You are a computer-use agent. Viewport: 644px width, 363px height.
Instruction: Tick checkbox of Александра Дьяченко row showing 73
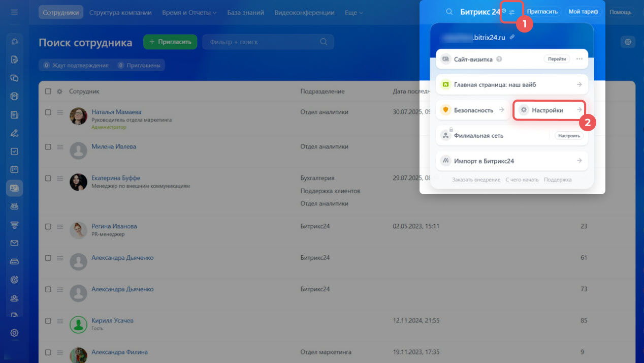pos(48,289)
